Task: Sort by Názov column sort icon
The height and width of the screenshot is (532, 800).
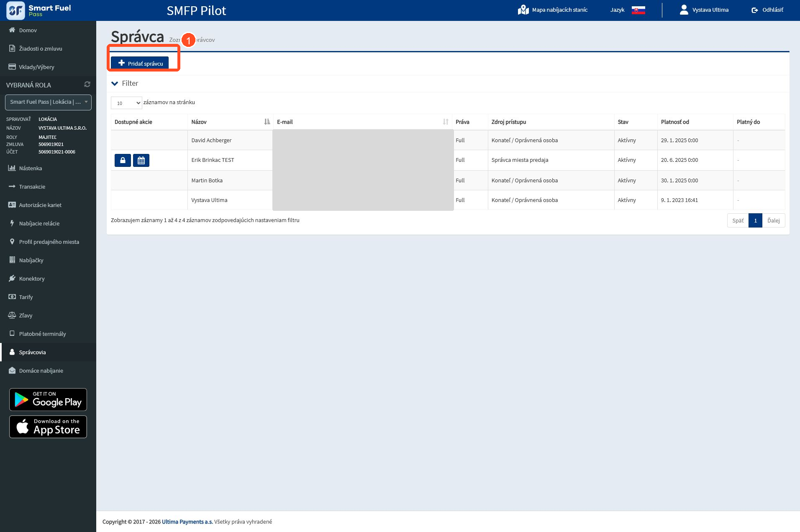Action: [267, 122]
